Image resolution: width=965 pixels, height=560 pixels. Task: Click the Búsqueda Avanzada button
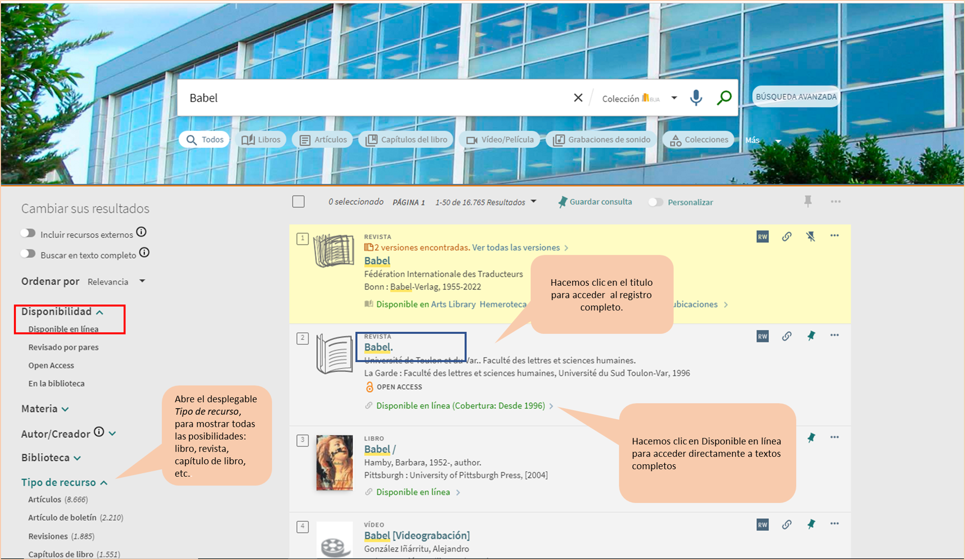pyautogui.click(x=795, y=97)
